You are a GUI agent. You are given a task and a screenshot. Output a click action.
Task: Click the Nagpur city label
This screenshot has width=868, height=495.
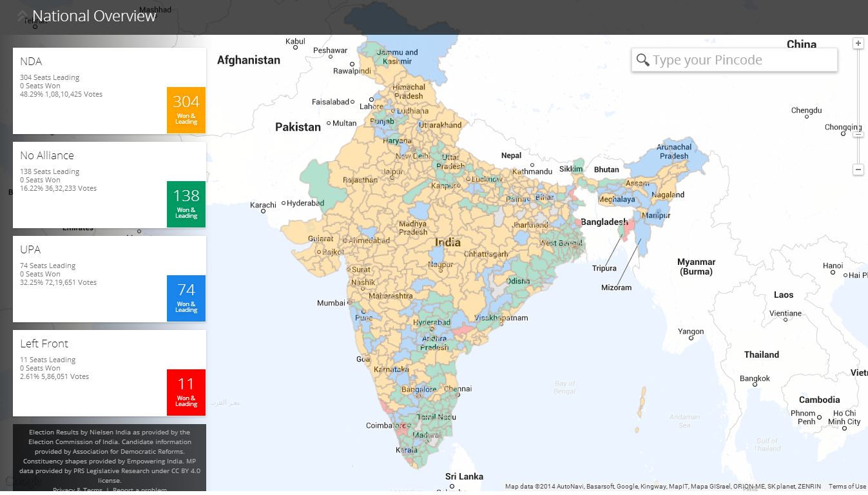point(441,264)
